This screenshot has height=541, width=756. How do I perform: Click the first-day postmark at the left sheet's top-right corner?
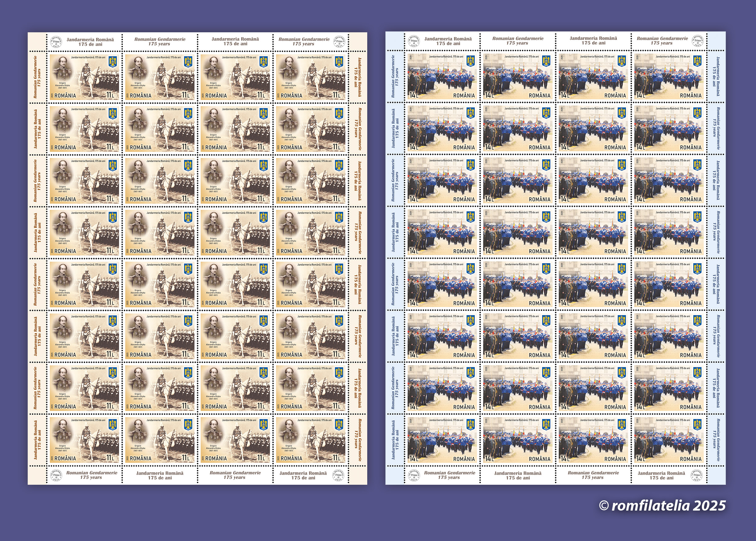click(x=339, y=42)
